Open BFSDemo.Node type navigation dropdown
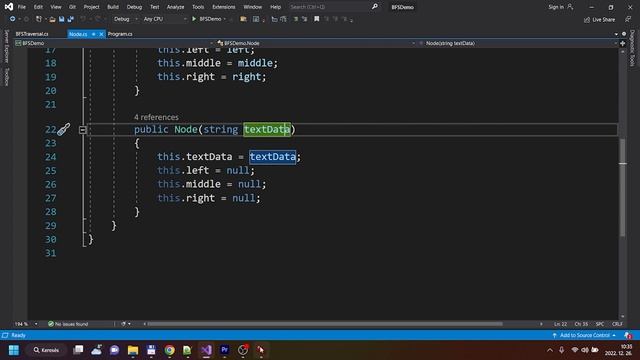Image resolution: width=640 pixels, height=360 pixels. [316, 43]
